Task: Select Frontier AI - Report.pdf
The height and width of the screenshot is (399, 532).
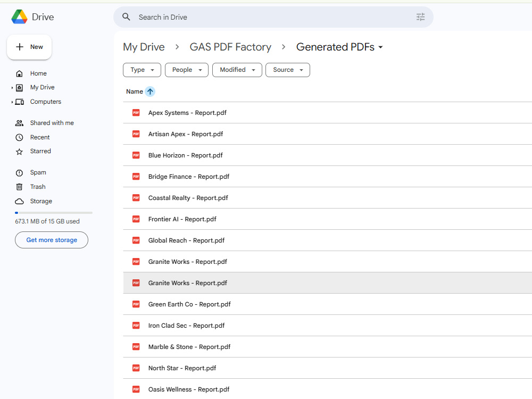Action: pos(327,219)
